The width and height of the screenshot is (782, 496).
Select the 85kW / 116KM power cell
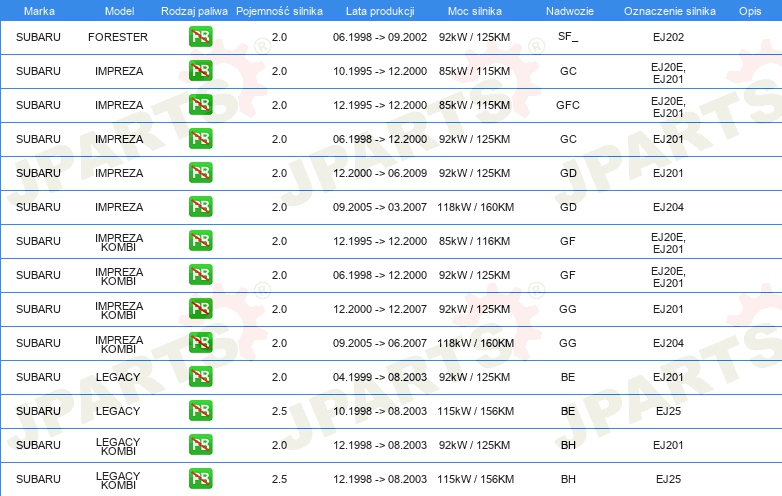pos(474,241)
